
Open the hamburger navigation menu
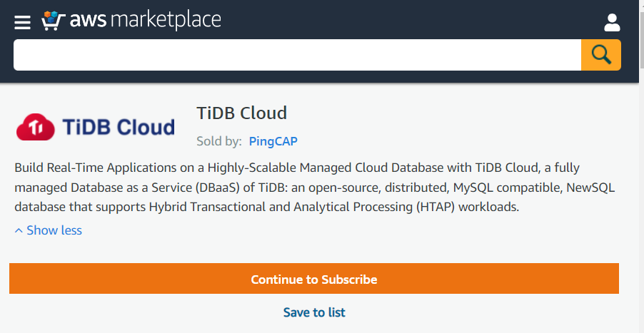(x=22, y=21)
